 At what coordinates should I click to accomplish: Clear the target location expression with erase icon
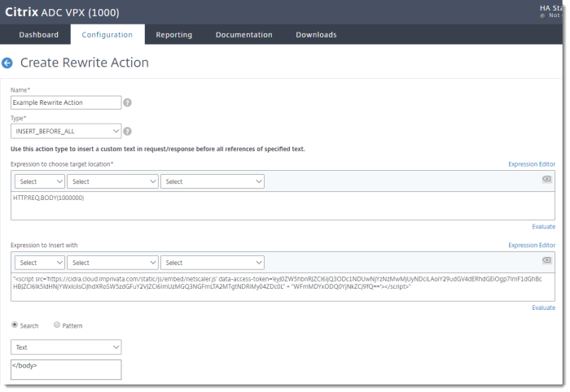[546, 179]
